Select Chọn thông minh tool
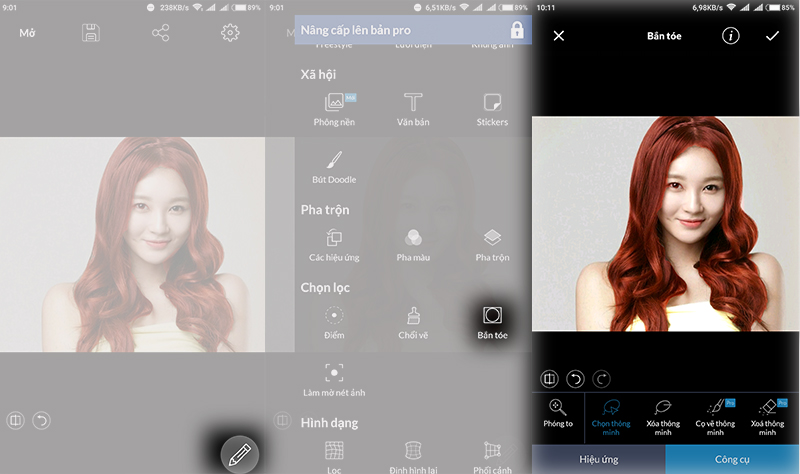The image size is (800, 474). (611, 418)
